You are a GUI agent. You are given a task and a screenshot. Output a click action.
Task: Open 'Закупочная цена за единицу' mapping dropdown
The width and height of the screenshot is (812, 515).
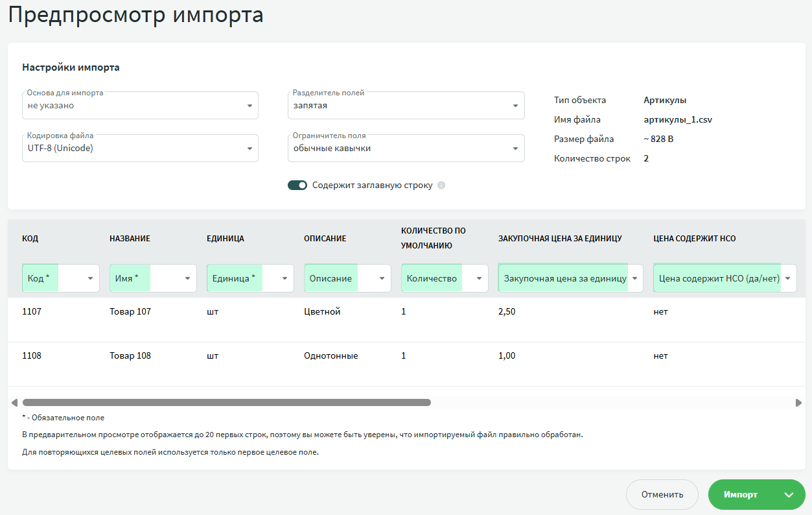[x=570, y=278]
